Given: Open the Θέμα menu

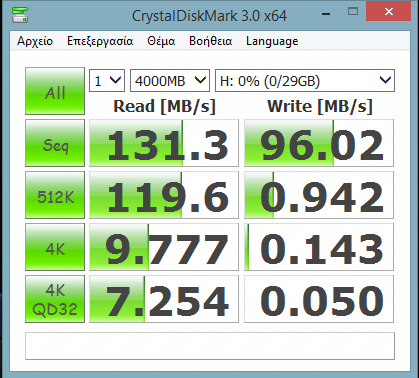Looking at the screenshot, I should (x=161, y=41).
